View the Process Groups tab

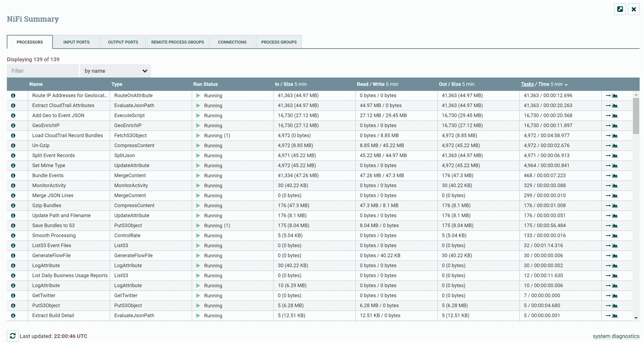point(279,42)
